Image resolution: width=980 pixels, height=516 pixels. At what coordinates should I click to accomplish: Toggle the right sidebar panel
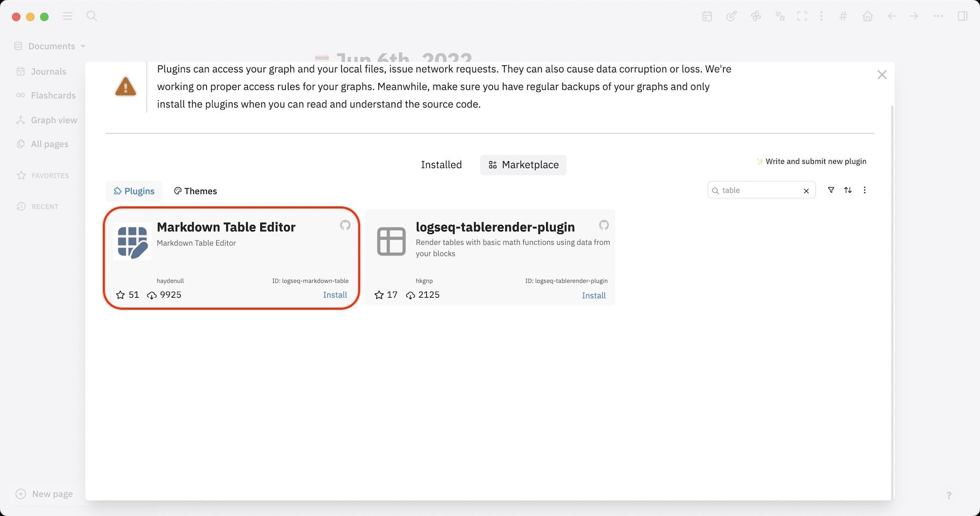pos(961,16)
